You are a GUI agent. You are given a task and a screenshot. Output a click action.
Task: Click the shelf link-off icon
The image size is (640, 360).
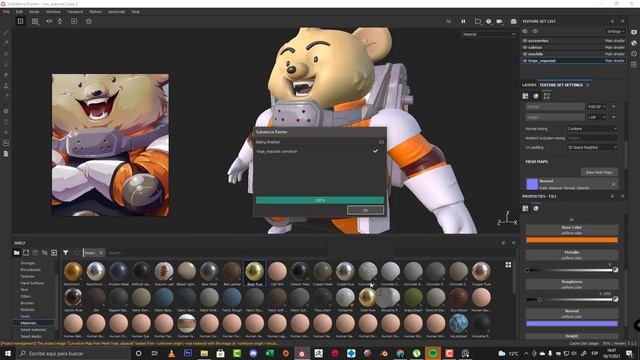tap(44, 253)
